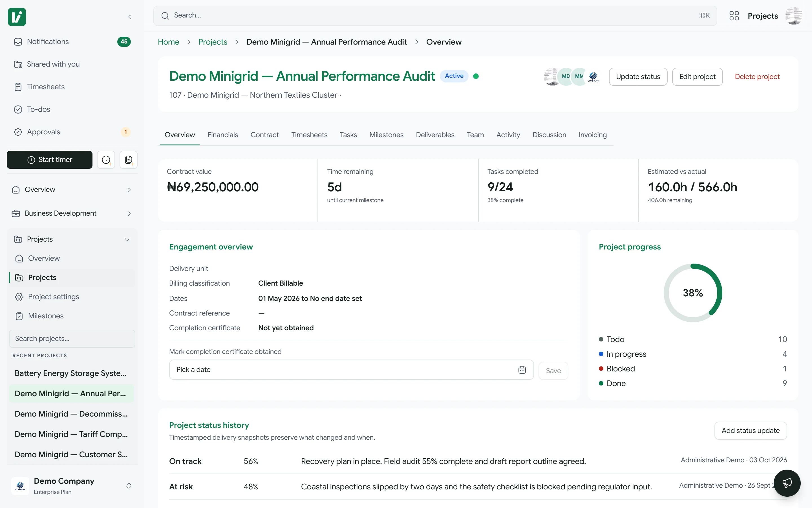Open the apps grid icon

click(734, 16)
